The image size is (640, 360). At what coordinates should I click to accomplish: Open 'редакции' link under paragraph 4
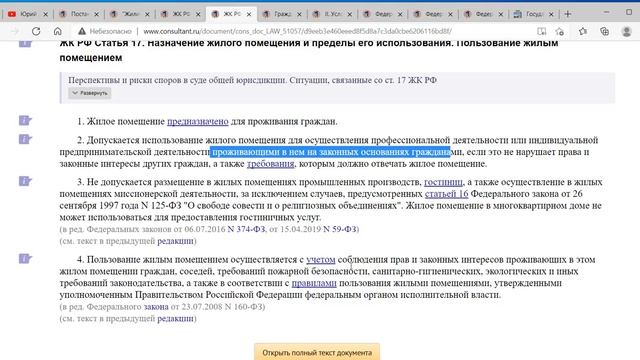tap(176, 318)
